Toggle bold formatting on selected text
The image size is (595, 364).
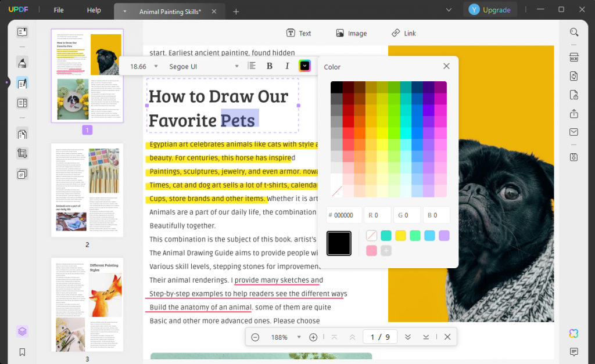(x=269, y=66)
